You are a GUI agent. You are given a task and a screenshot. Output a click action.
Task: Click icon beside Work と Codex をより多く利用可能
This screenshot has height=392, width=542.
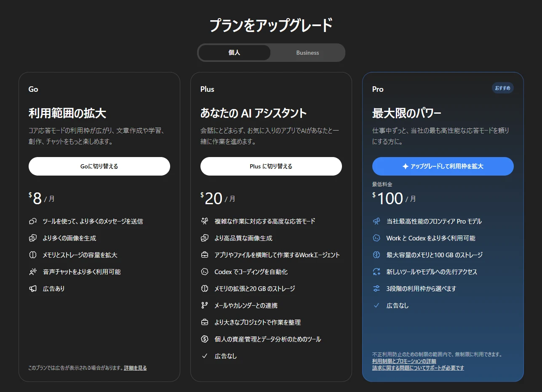(376, 238)
